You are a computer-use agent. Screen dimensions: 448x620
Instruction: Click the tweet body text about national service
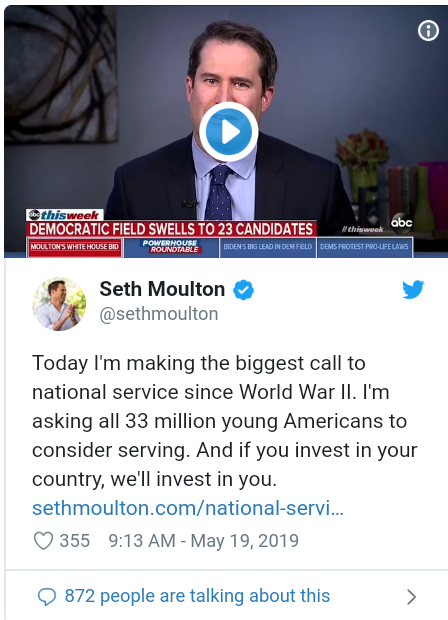pyautogui.click(x=225, y=421)
